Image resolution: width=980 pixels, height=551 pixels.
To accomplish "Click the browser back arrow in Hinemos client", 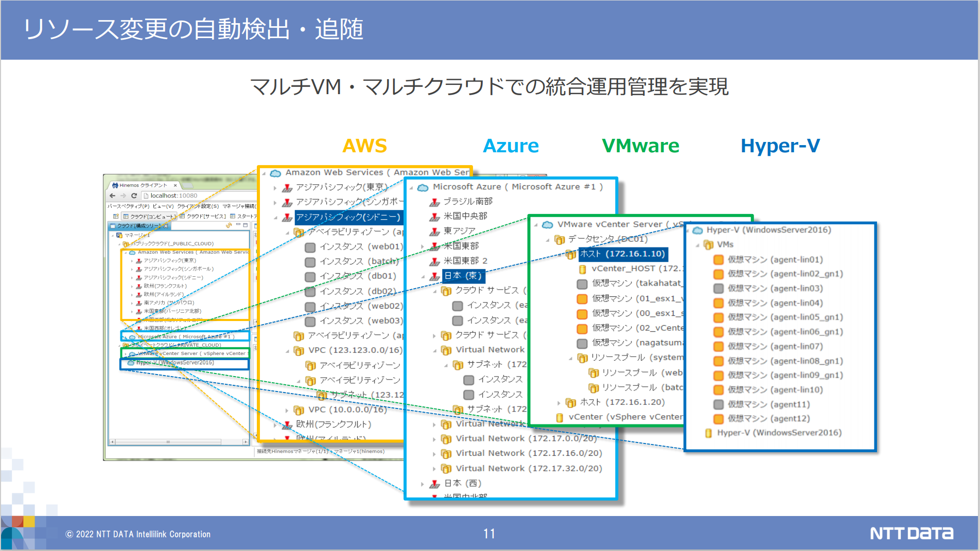I will click(x=112, y=195).
